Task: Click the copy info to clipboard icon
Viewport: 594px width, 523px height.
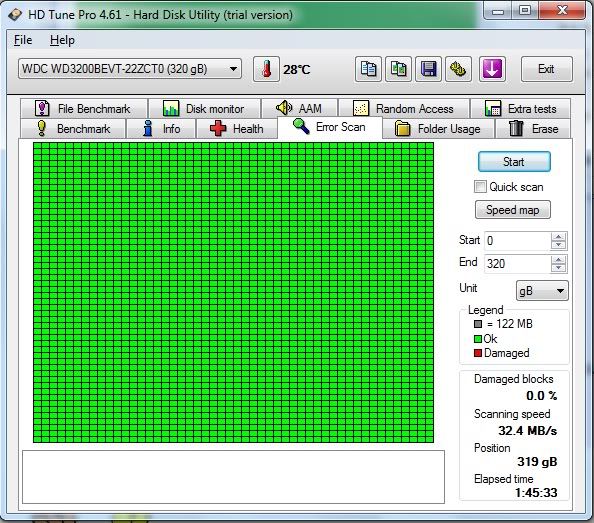Action: [368, 69]
